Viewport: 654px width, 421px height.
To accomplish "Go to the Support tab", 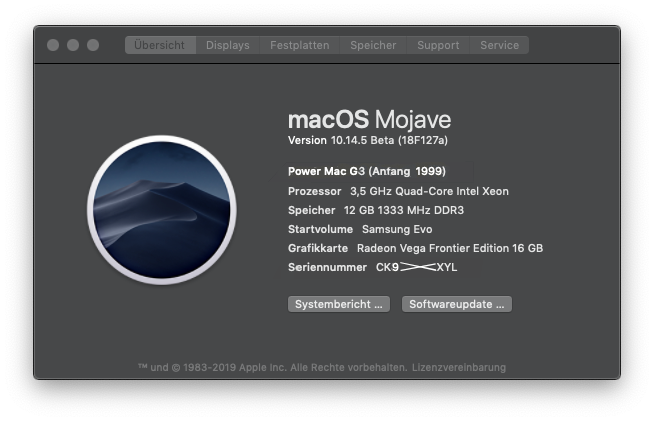I will point(438,45).
